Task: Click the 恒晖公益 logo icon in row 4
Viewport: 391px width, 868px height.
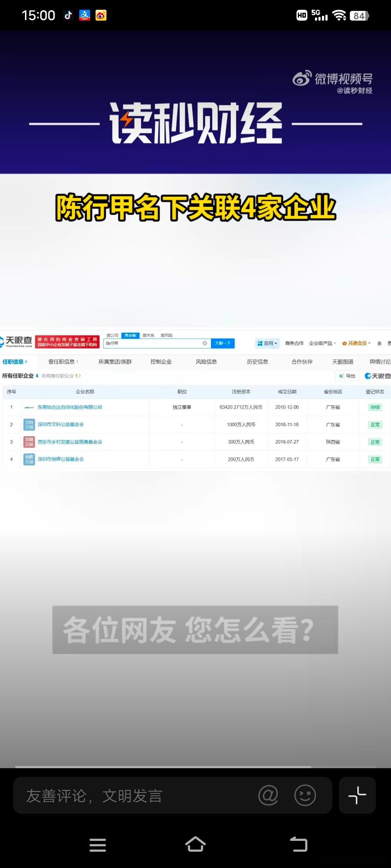Action: [29, 459]
